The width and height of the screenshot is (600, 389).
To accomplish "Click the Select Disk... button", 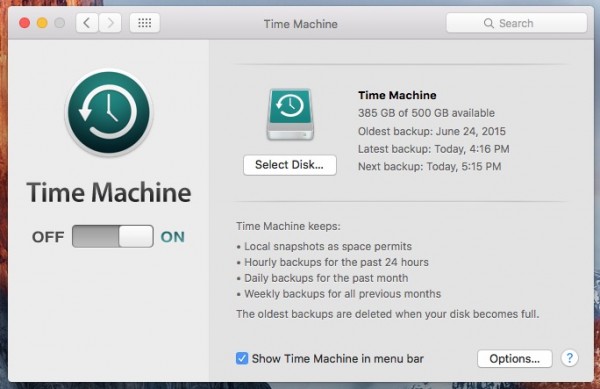I will point(290,165).
